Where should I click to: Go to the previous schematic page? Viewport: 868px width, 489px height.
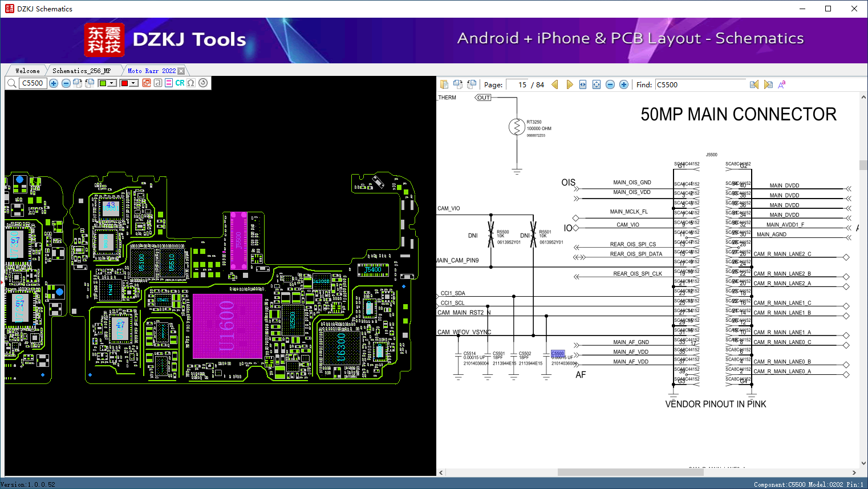[x=554, y=84]
